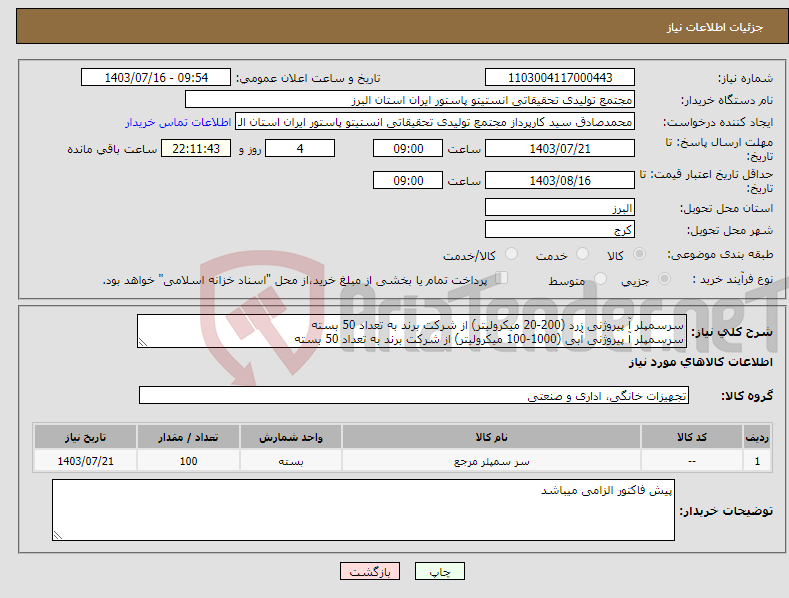Click the delivery province field البرز
The image size is (789, 598).
click(x=560, y=207)
